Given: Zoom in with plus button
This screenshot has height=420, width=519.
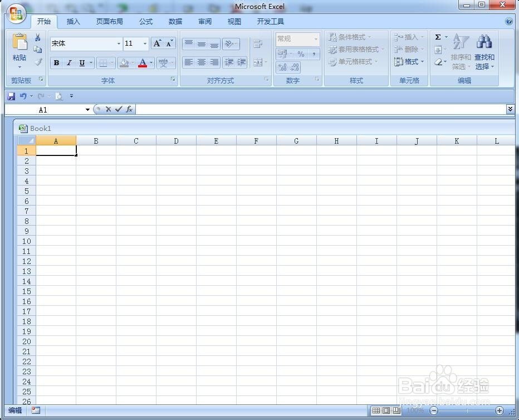Looking at the screenshot, I should pyautogui.click(x=500, y=411).
